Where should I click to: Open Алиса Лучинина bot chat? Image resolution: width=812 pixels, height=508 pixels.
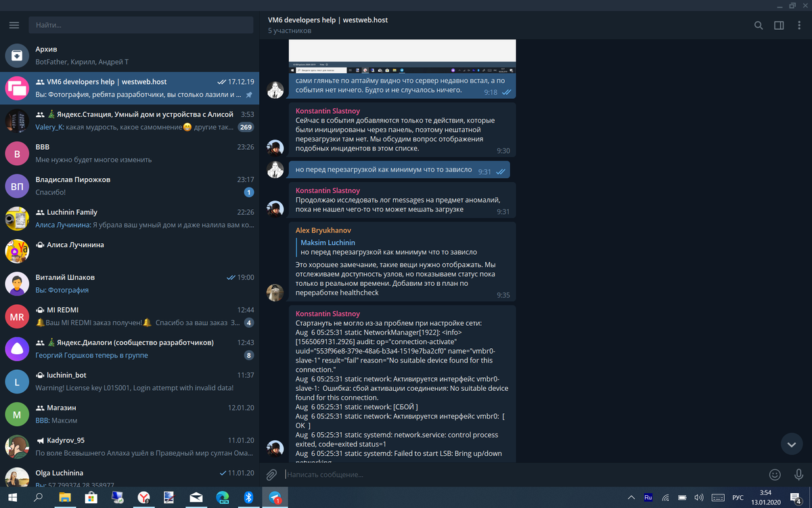pos(130,251)
